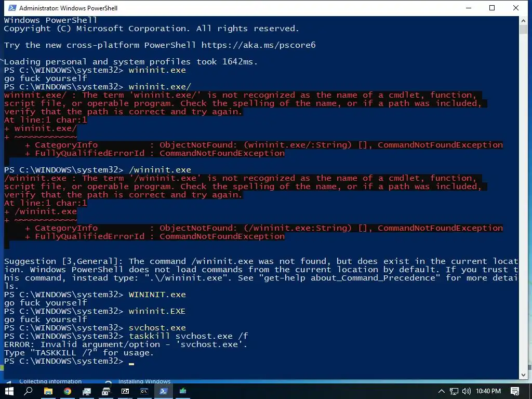Open network status tray icon

coord(454,391)
